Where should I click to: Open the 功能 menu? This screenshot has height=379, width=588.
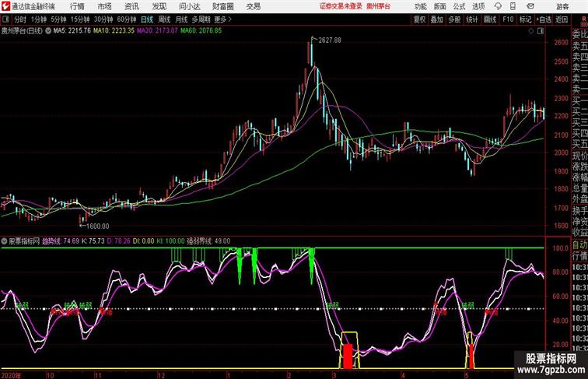pos(420,6)
